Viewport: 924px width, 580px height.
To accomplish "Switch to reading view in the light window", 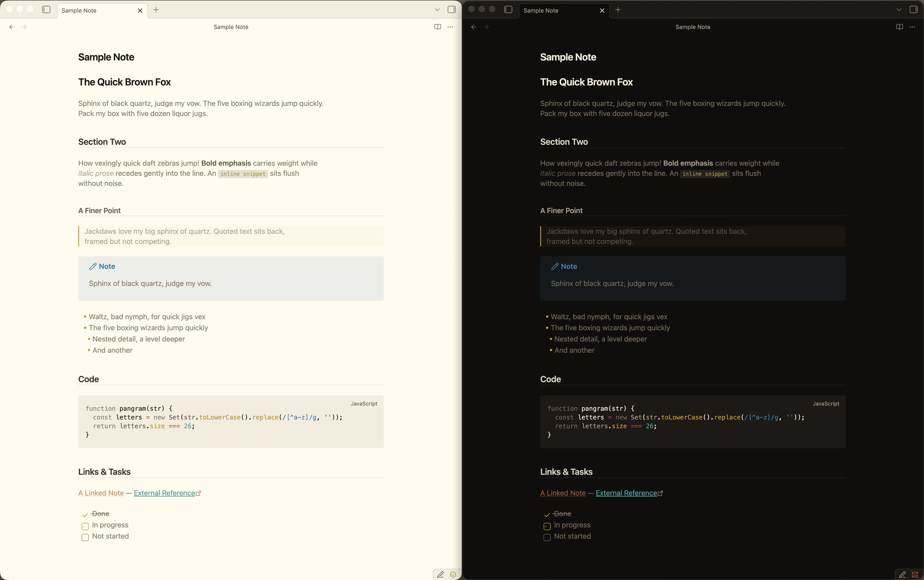I will (x=437, y=27).
